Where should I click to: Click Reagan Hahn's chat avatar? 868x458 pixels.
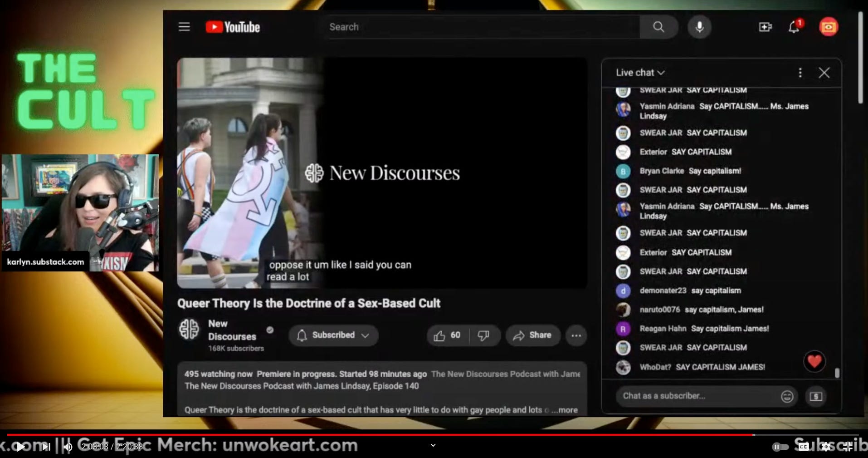pyautogui.click(x=623, y=329)
